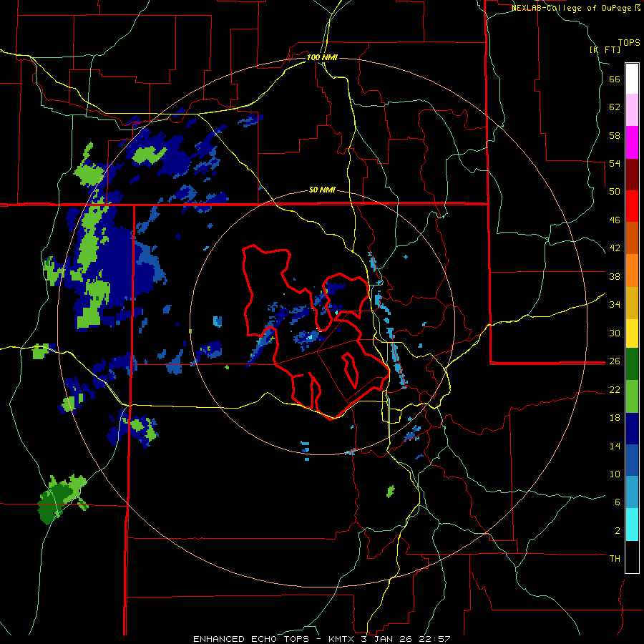Pick the light blue legend swatch

(632, 492)
